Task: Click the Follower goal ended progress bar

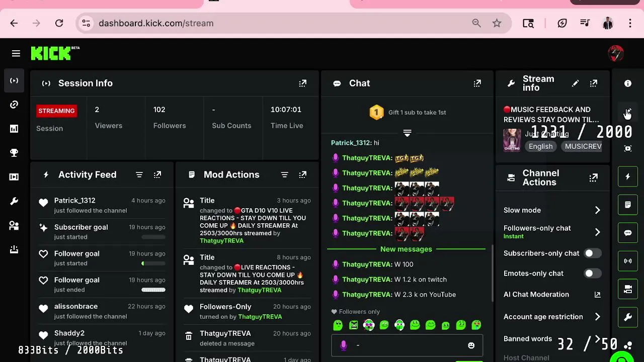Action: 153,290
